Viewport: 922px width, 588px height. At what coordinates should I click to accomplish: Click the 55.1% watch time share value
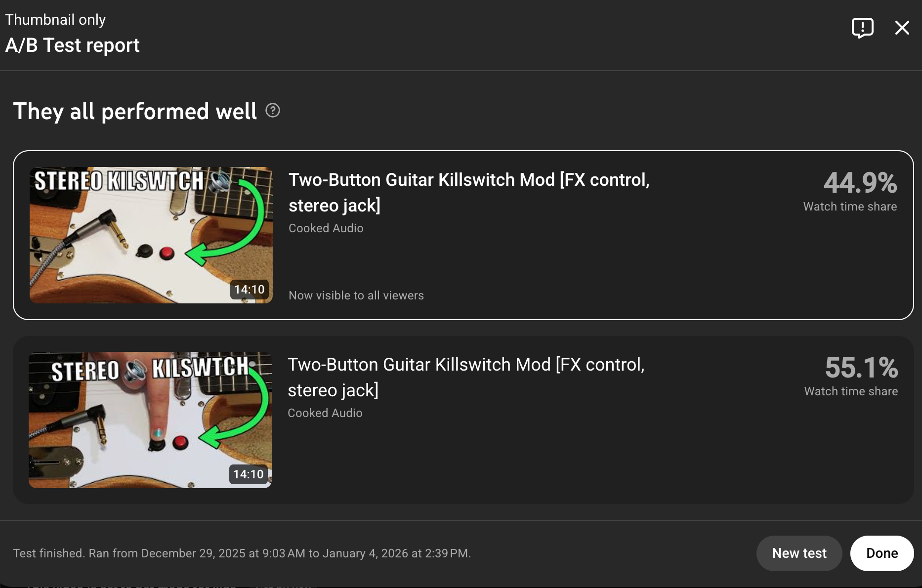click(x=861, y=368)
